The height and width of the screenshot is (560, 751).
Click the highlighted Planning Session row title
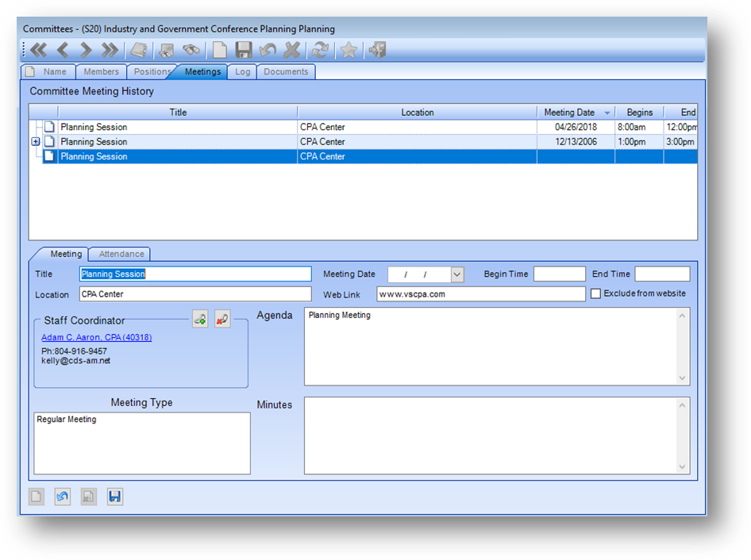coord(94,156)
